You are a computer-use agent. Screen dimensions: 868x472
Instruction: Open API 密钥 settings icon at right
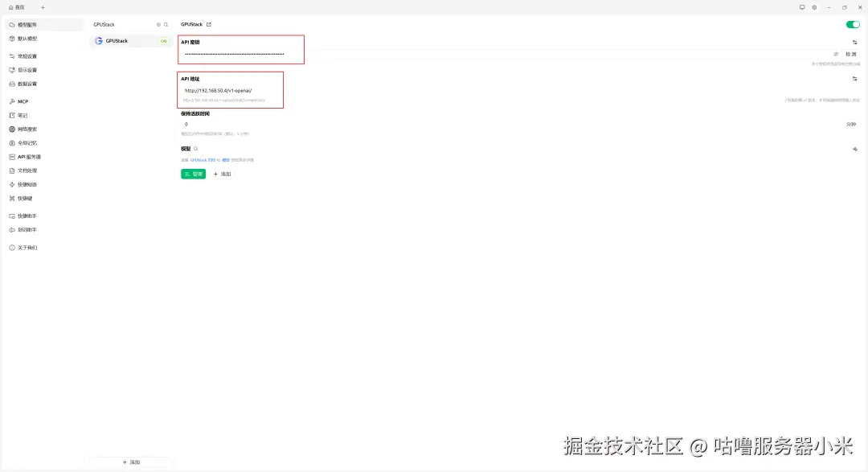(854, 42)
